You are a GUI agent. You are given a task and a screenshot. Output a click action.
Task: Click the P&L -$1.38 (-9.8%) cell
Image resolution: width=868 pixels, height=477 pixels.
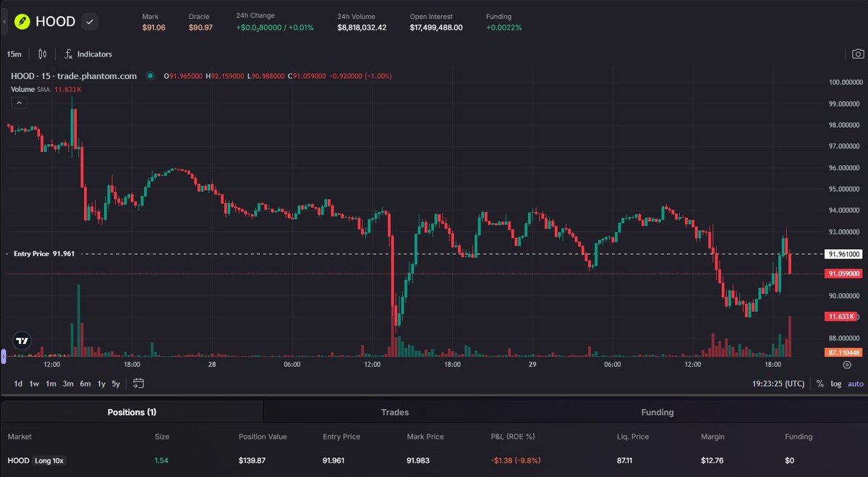(x=516, y=460)
